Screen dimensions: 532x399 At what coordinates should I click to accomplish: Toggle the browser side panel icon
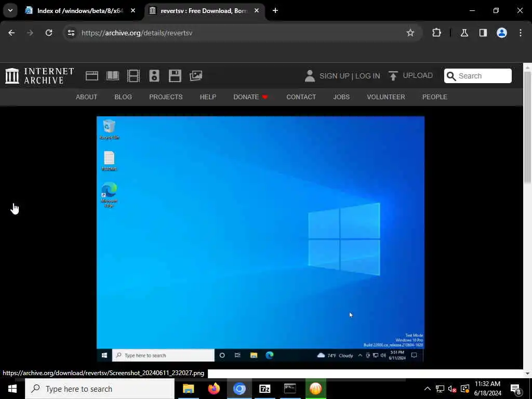tap(483, 33)
